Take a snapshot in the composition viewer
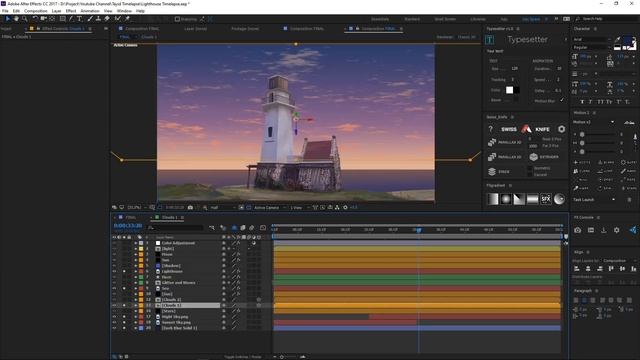This screenshot has width=640, height=360. (190, 207)
